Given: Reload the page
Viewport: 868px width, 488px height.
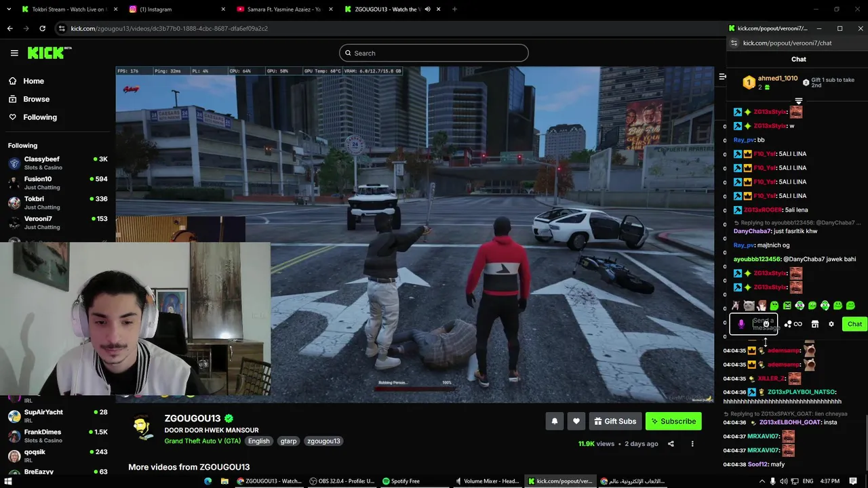Looking at the screenshot, I should [x=42, y=28].
